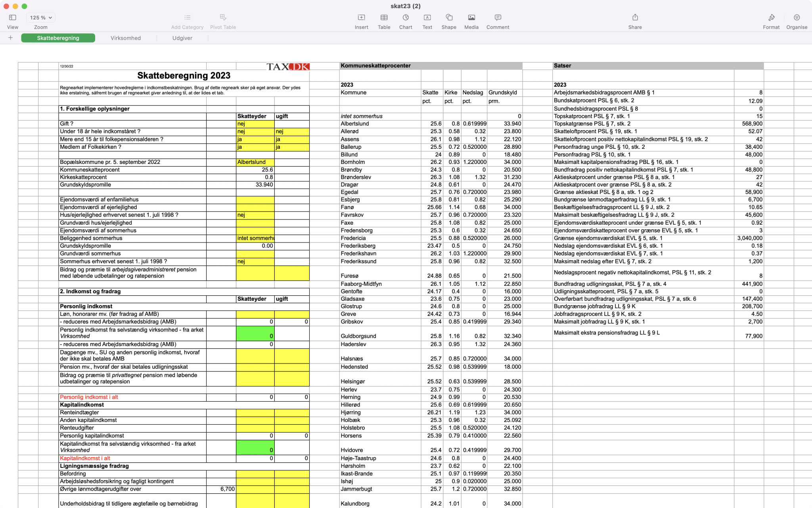Viewport: 812px width, 508px height.
Task: Click red 'Kapitalindkomst i alt' label
Action: pyautogui.click(x=85, y=458)
